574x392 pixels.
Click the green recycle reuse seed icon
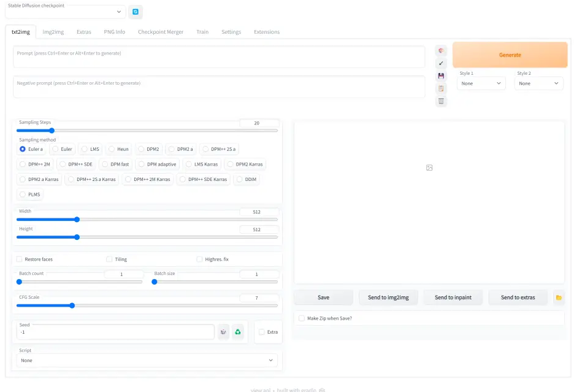pyautogui.click(x=238, y=332)
